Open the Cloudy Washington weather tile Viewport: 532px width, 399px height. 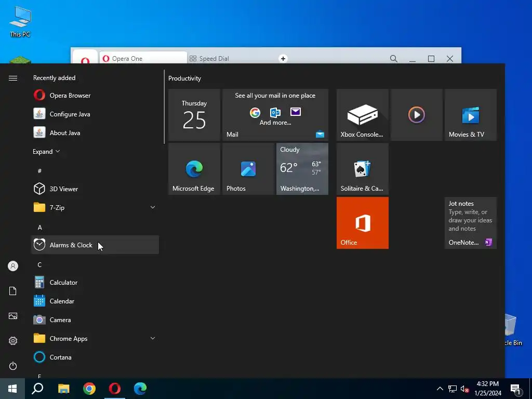[302, 169]
